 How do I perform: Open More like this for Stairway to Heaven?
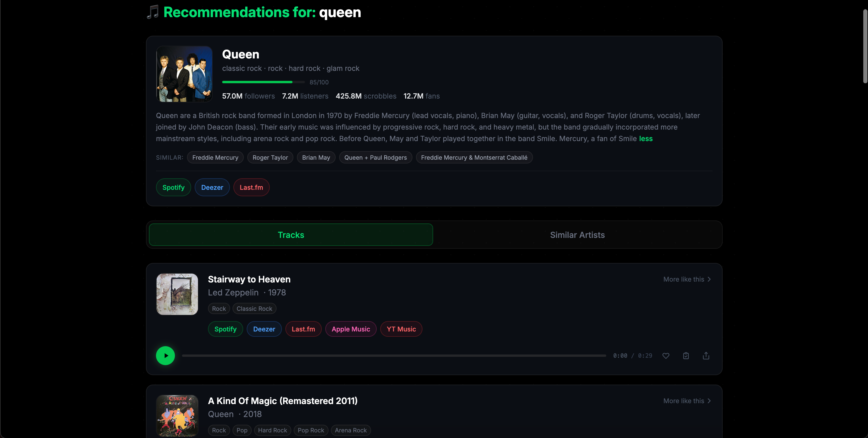687,279
